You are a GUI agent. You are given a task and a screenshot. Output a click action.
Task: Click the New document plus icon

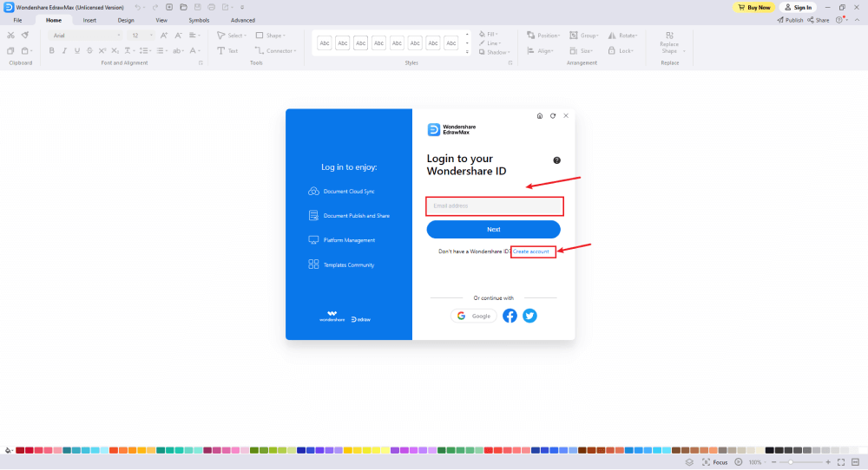(x=169, y=7)
